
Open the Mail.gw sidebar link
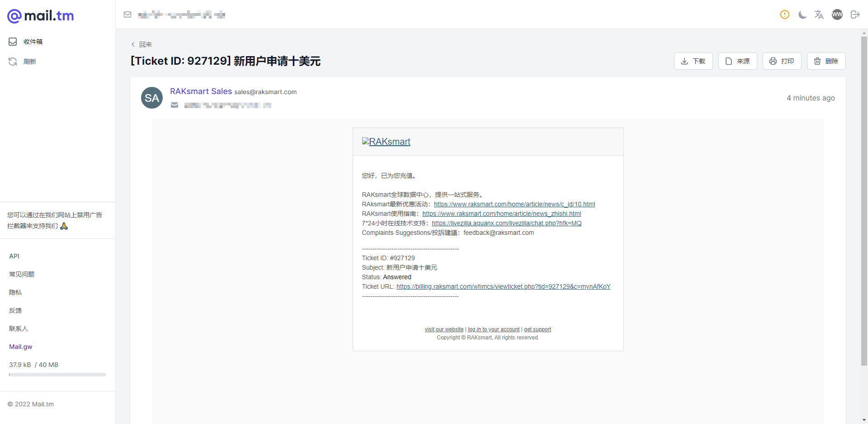point(21,347)
